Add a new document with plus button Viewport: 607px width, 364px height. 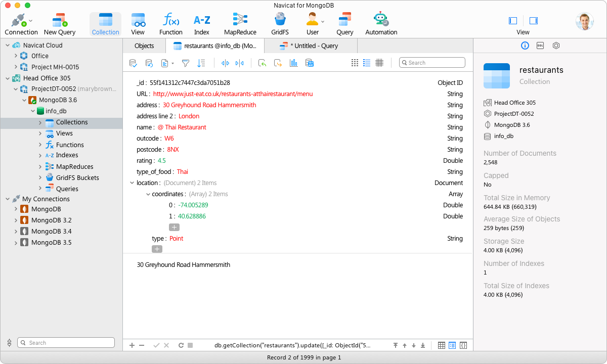132,345
